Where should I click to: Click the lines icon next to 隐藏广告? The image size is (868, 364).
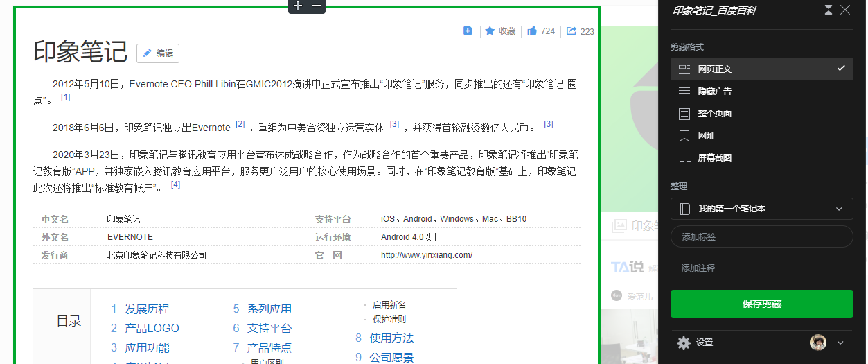coord(684,91)
